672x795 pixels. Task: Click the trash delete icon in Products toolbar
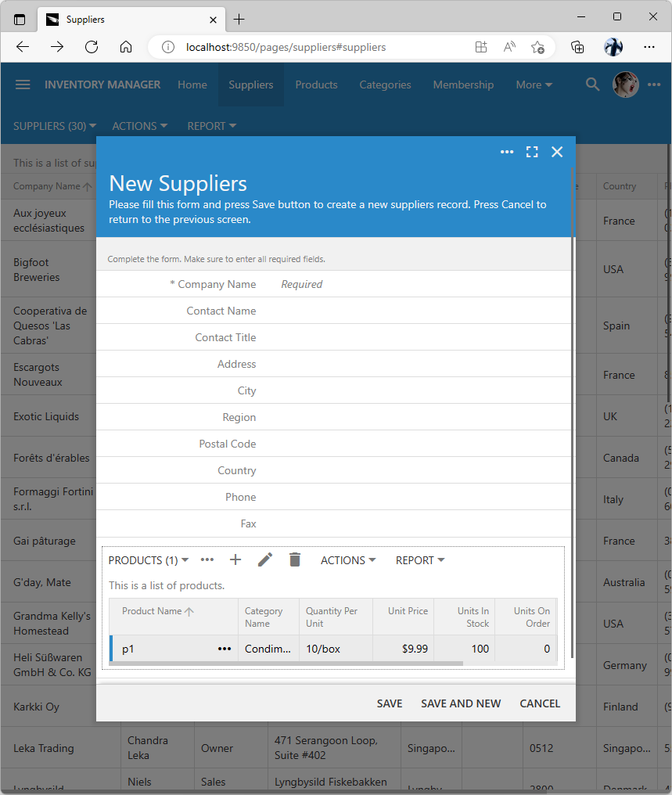tap(295, 560)
